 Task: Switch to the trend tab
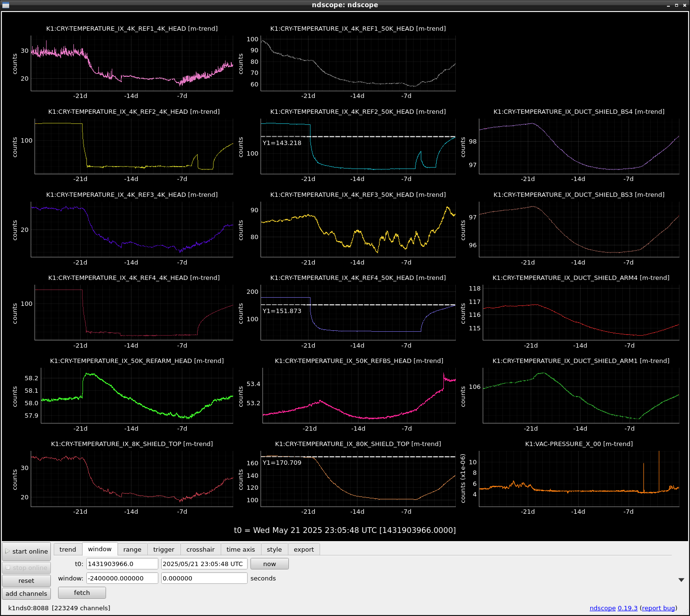[68, 549]
